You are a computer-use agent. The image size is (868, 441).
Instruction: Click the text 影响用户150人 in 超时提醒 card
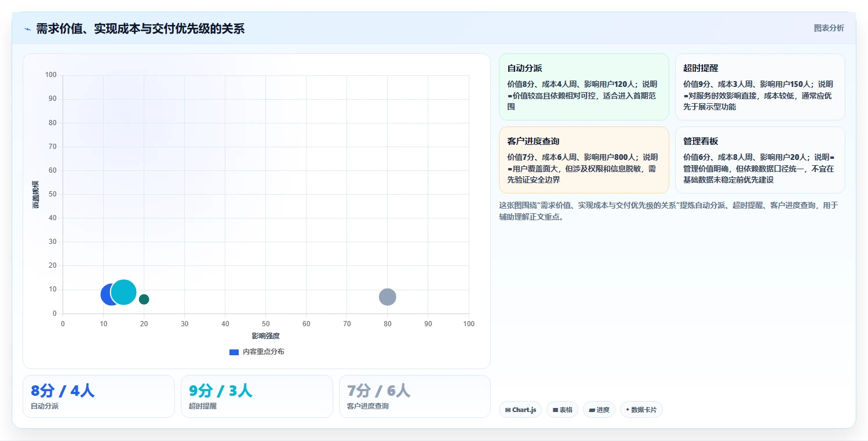786,84
